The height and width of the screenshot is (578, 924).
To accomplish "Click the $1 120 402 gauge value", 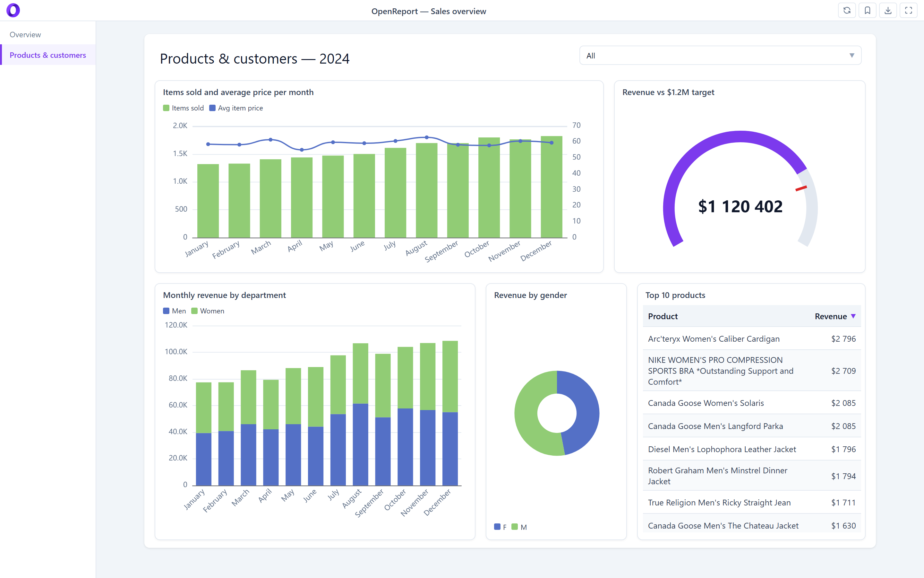I will click(740, 207).
